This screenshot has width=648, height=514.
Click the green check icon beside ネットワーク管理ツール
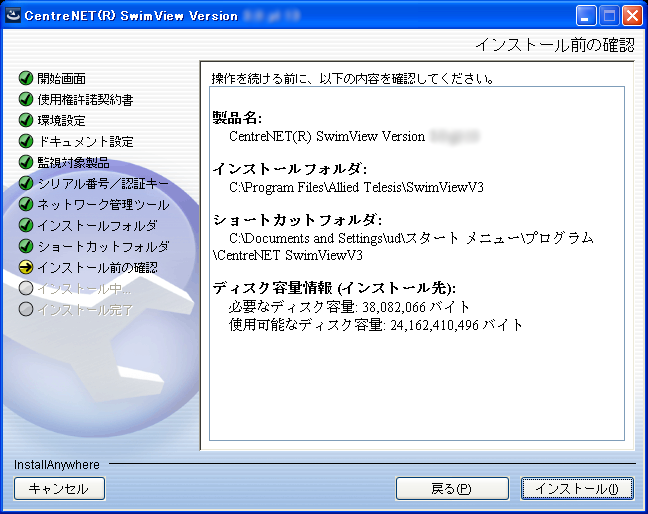(26, 204)
